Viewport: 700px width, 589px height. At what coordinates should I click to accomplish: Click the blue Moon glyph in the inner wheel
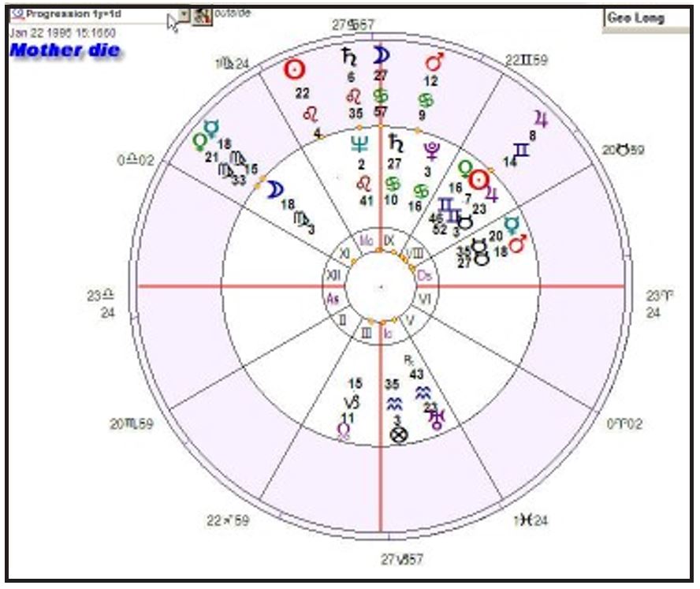pos(274,190)
